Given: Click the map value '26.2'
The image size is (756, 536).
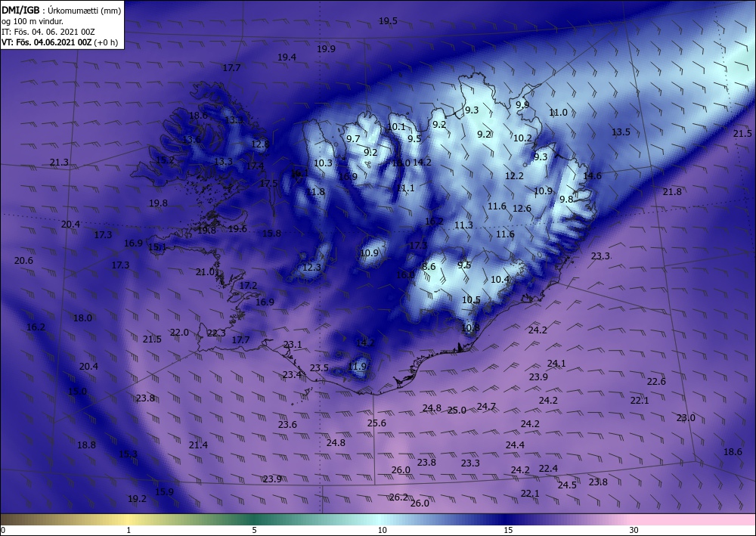Looking at the screenshot, I should coord(398,497).
